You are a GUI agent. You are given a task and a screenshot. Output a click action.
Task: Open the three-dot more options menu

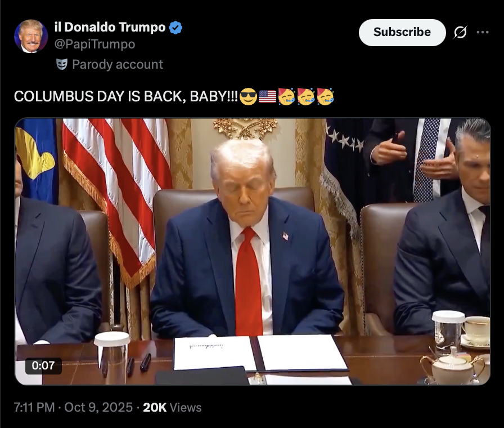(x=483, y=32)
